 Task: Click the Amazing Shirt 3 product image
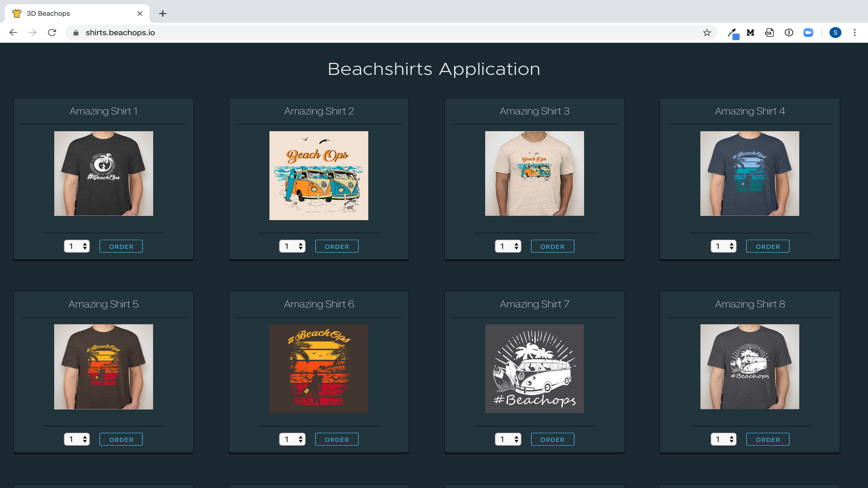[x=534, y=174]
